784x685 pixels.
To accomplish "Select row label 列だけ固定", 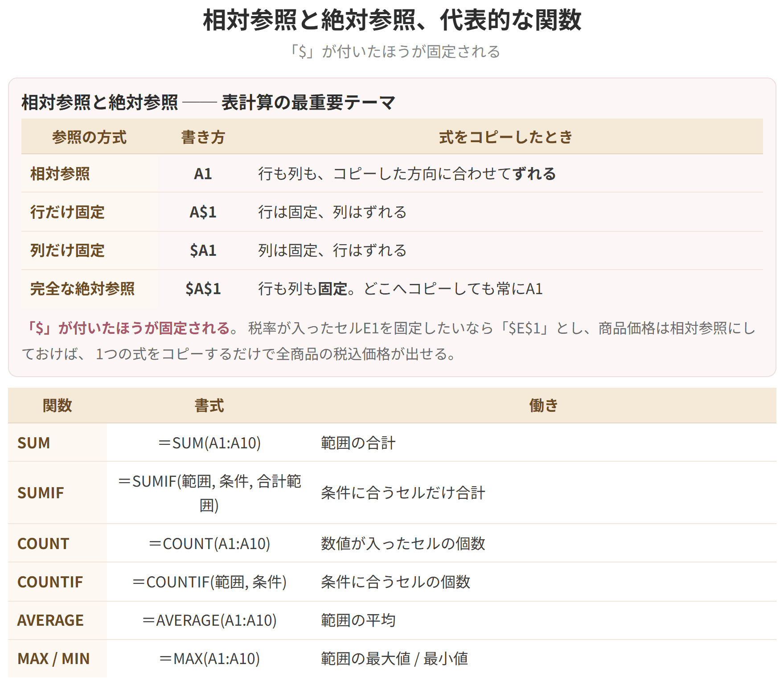I will pyautogui.click(x=67, y=250).
